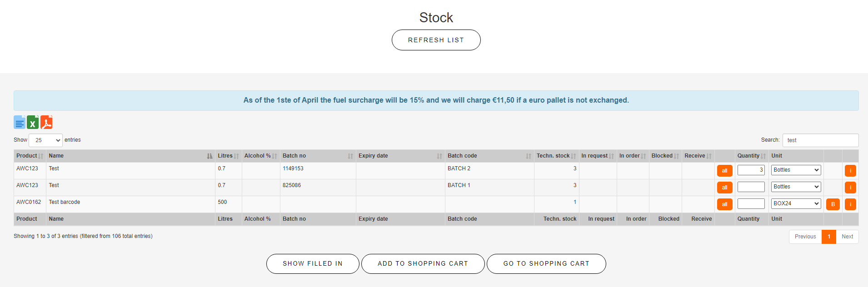This screenshot has height=287, width=868.
Task: Export the stock list to Excel
Action: [33, 122]
